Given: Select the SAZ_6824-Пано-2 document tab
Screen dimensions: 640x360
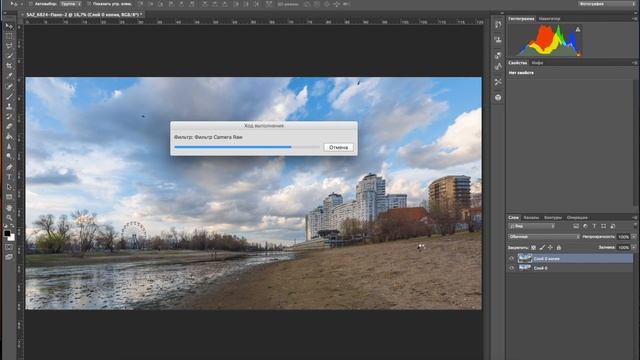Looking at the screenshot, I should pos(84,15).
